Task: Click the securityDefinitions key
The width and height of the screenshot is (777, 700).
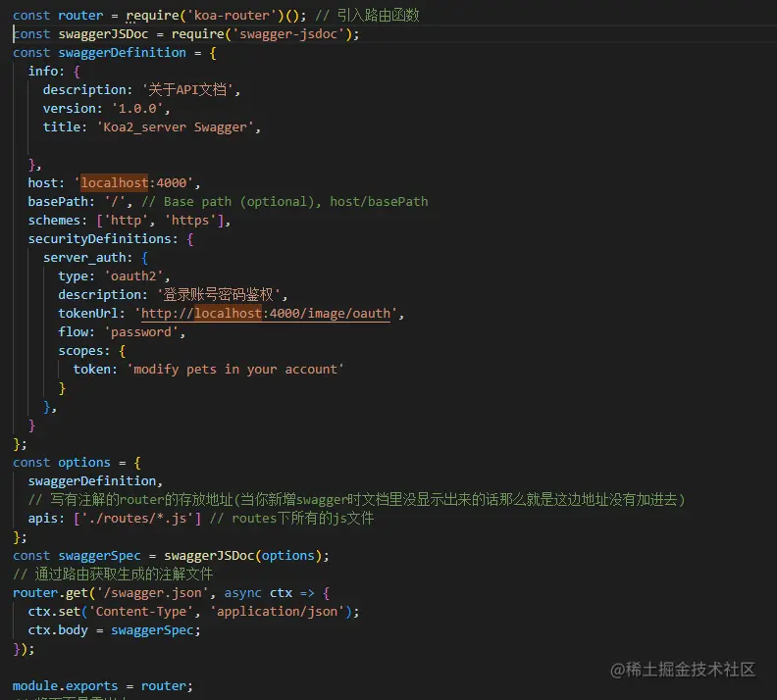Action: pos(100,239)
